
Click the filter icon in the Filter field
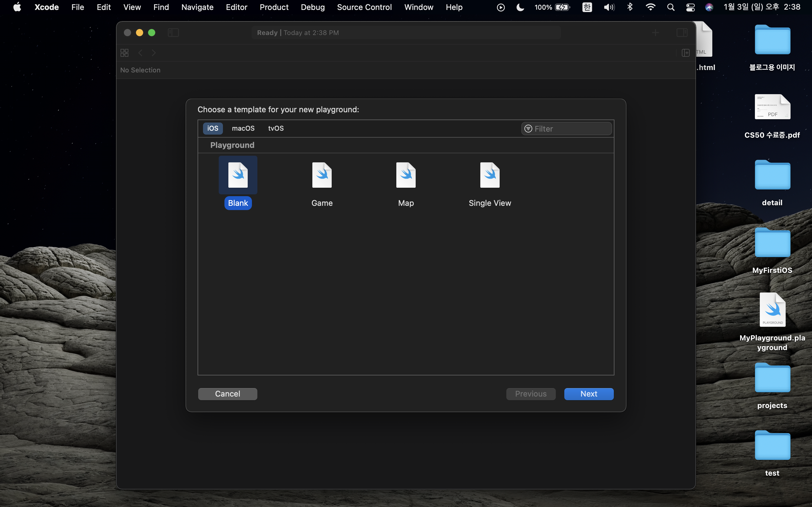click(x=528, y=129)
